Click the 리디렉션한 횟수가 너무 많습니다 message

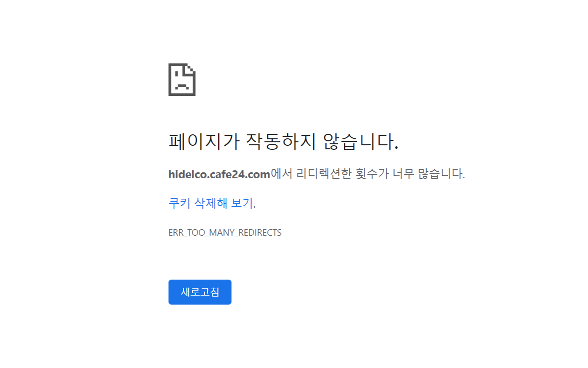coord(380,174)
